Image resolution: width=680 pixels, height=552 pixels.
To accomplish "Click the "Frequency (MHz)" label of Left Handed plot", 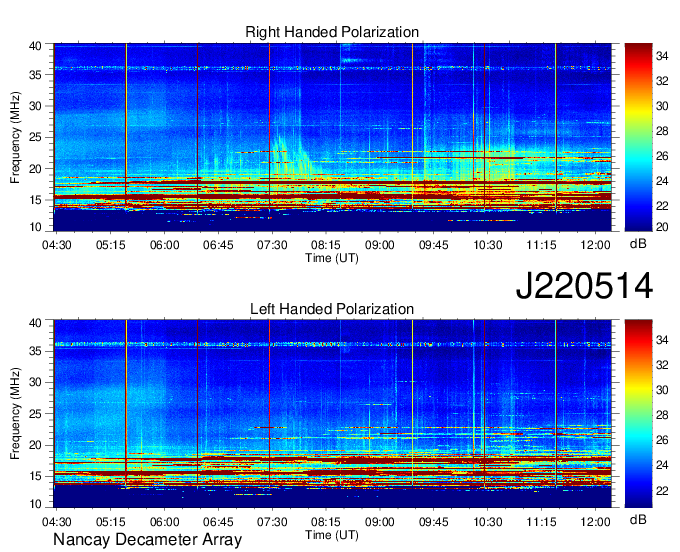I will (x=15, y=414).
